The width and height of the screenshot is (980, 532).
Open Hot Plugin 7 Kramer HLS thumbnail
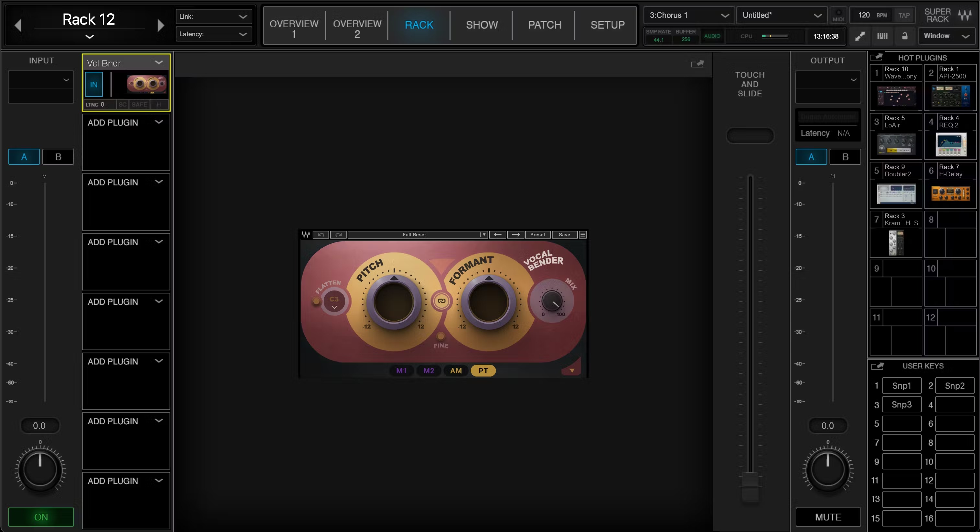coord(896,243)
